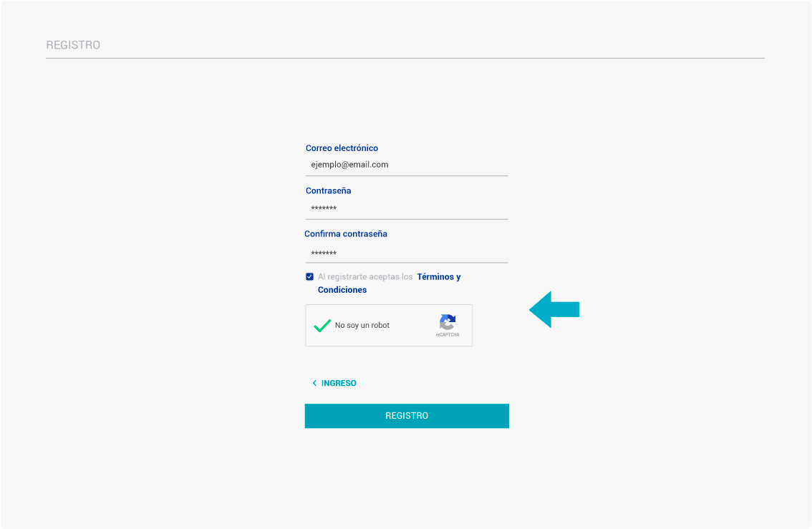Click the green reCAPTCHA checkmark
The width and height of the screenshot is (812, 529).
pyautogui.click(x=322, y=326)
